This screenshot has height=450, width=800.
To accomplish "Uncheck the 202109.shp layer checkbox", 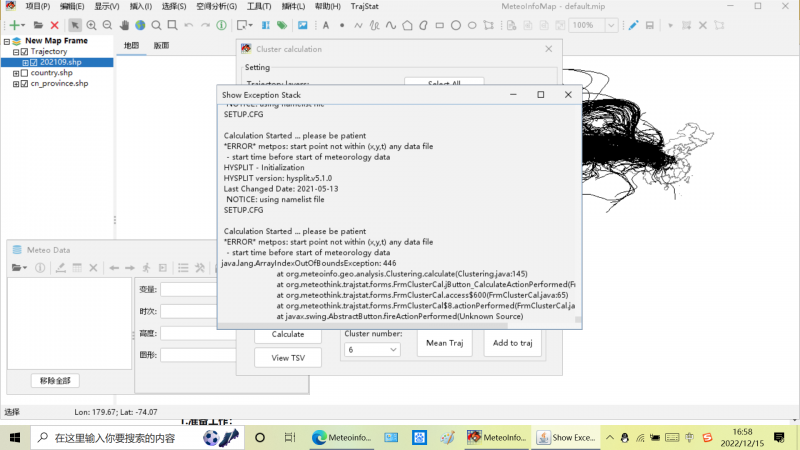I will click(x=34, y=62).
